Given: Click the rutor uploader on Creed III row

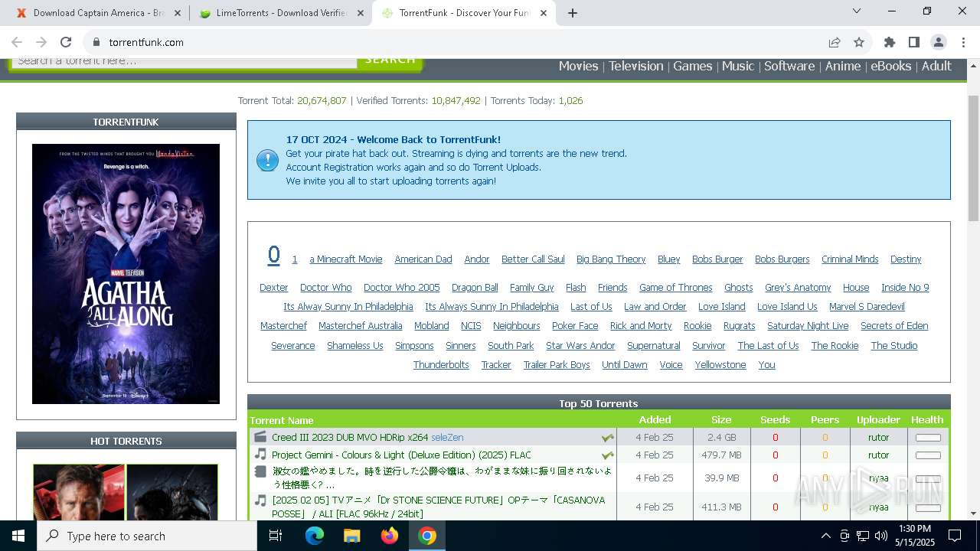Looking at the screenshot, I should coord(878,438).
